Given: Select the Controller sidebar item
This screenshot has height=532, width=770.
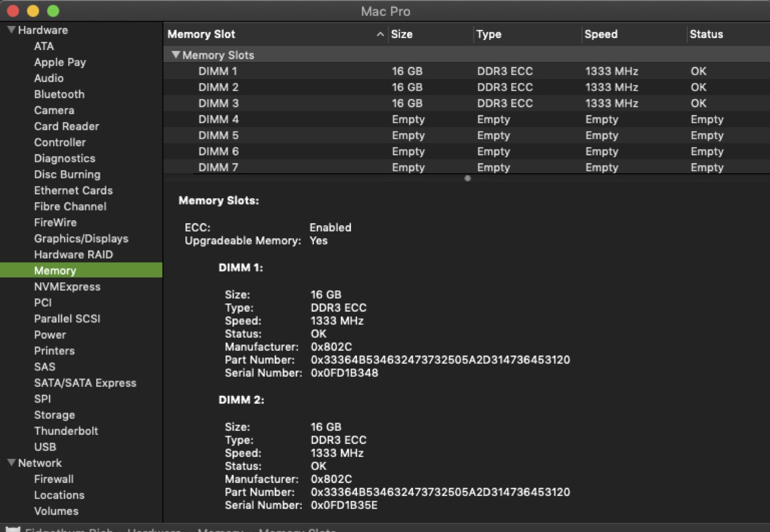Looking at the screenshot, I should pyautogui.click(x=60, y=142).
